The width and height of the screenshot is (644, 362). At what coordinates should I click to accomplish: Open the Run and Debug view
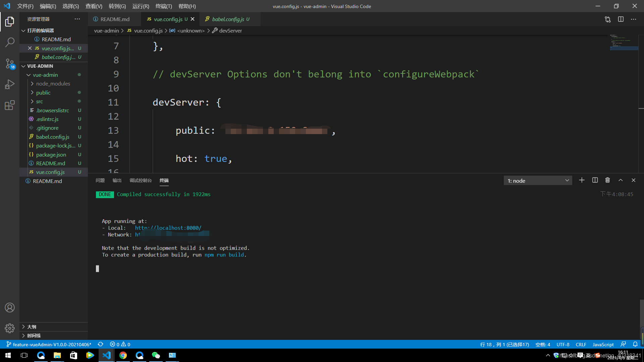10,84
